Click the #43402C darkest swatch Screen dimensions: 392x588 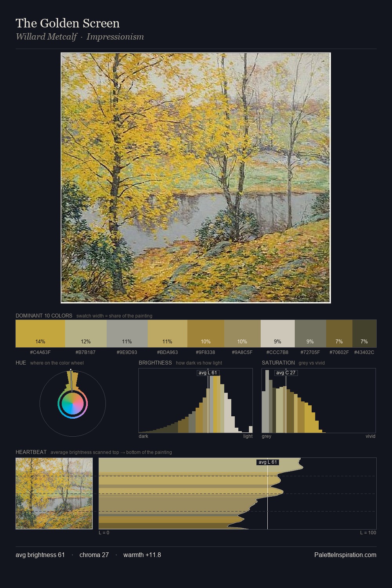pos(364,334)
